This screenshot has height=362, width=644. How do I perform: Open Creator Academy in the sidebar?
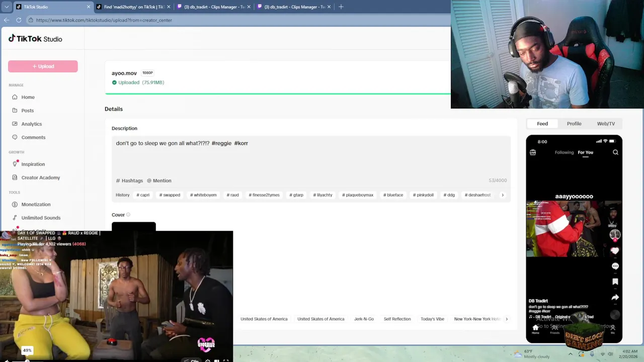pos(40,177)
